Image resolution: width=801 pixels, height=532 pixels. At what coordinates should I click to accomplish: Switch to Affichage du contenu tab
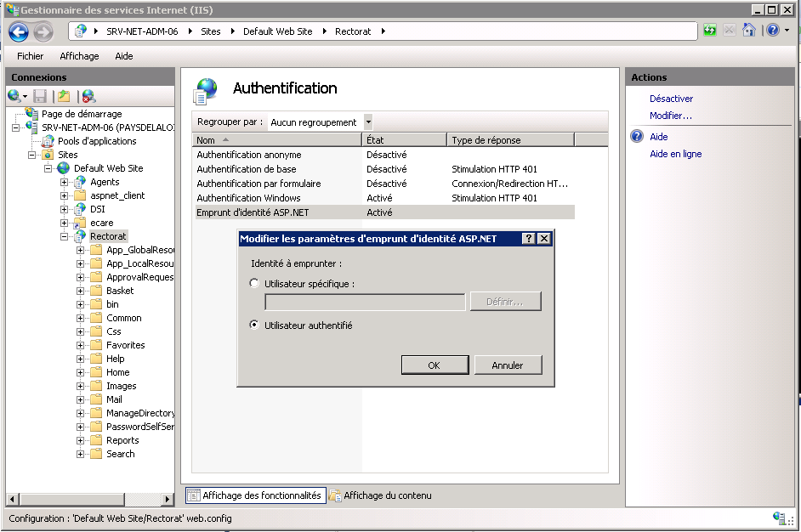380,495
